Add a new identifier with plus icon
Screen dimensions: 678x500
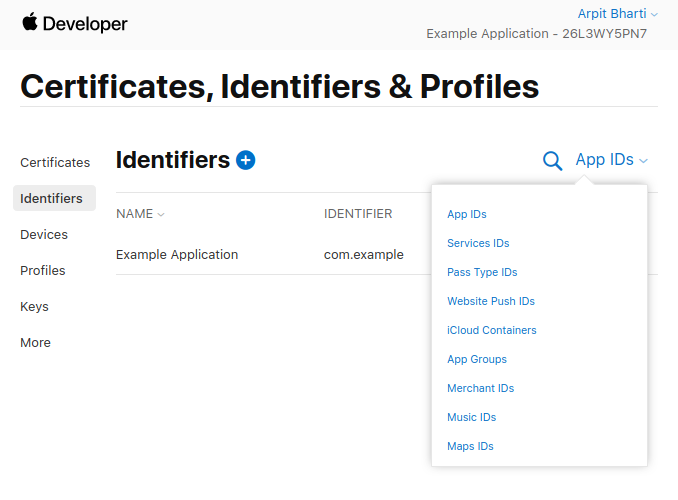point(246,160)
